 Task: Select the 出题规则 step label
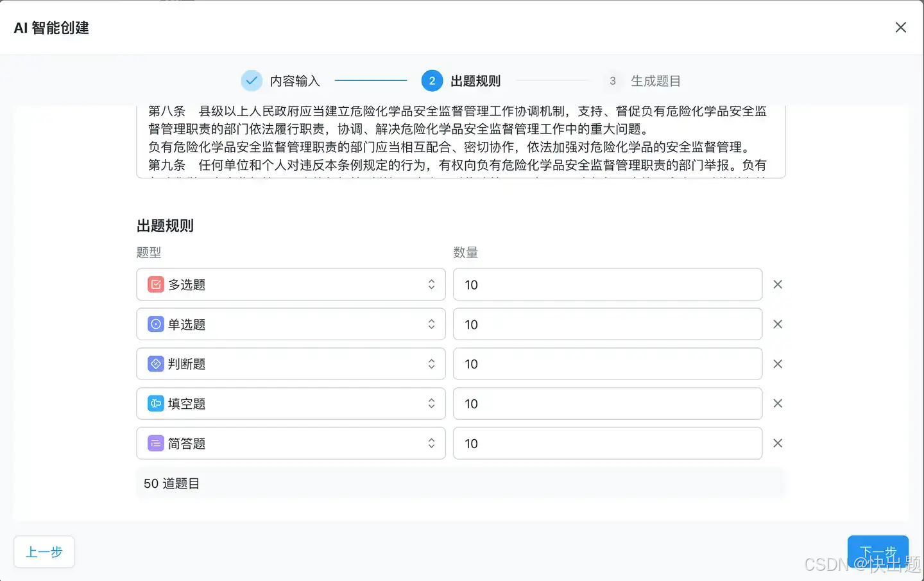[475, 81]
